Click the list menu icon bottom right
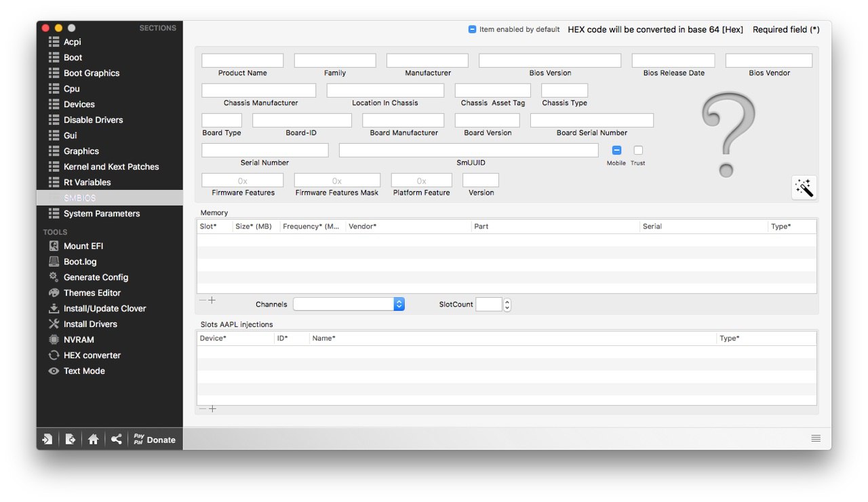 pyautogui.click(x=816, y=438)
